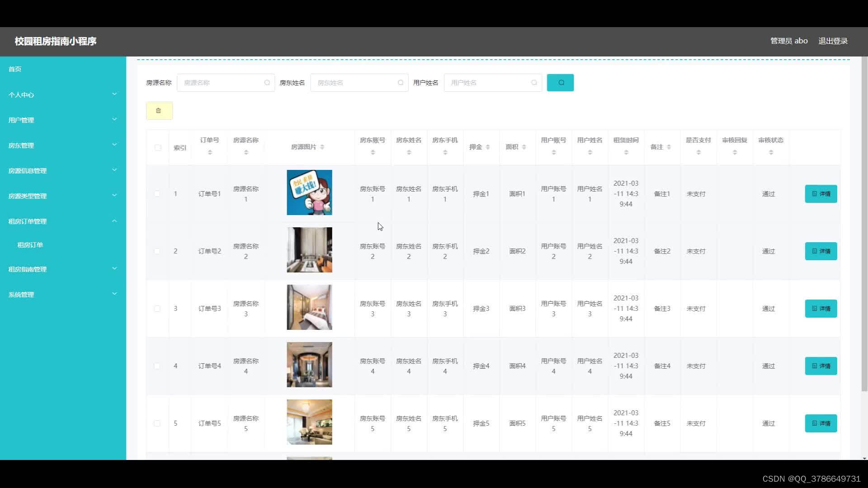Screen dimensions: 868x488
Task: Click row 2 property thumbnail image
Action: pyautogui.click(x=309, y=250)
